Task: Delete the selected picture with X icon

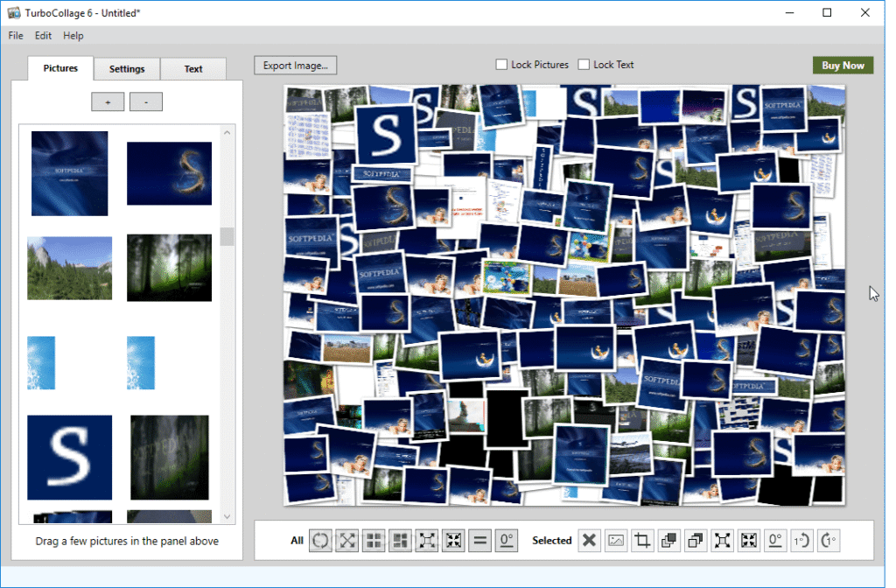Action: pyautogui.click(x=590, y=541)
